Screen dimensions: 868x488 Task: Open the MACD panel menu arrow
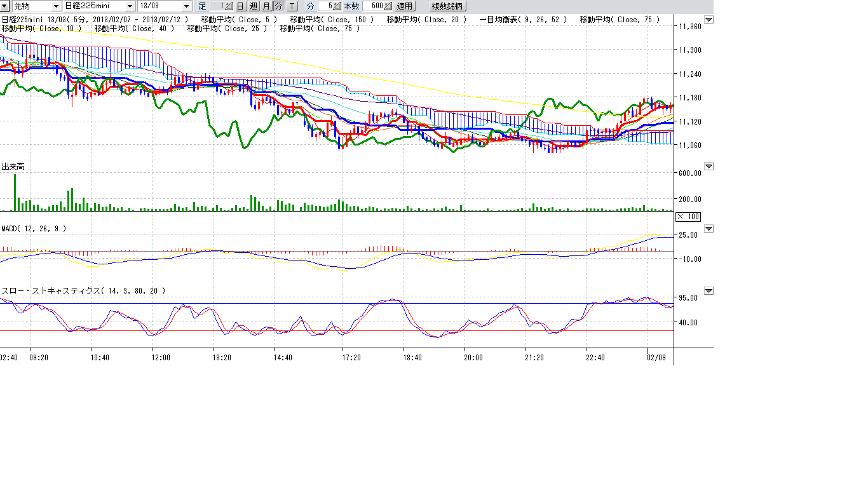pos(709,229)
